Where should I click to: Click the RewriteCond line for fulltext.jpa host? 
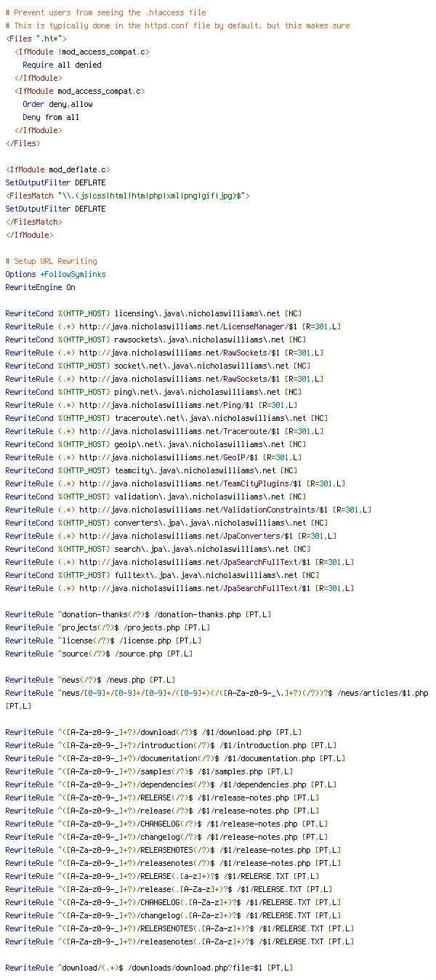(162, 575)
